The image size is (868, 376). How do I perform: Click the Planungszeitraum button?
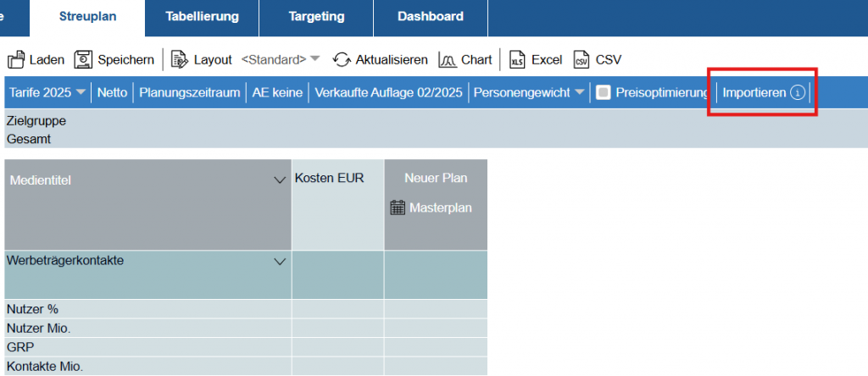pyautogui.click(x=191, y=92)
